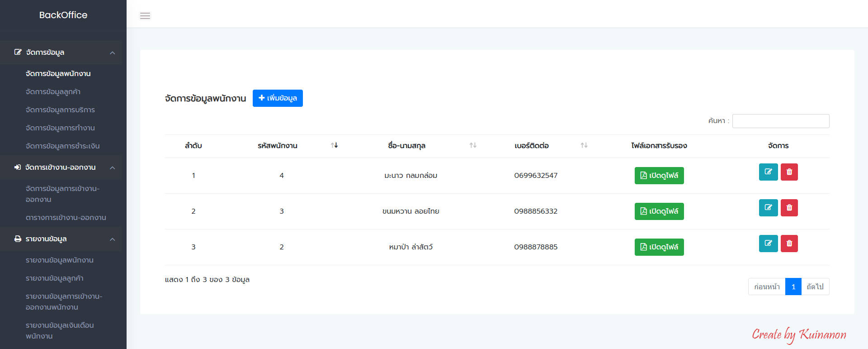This screenshot has width=868, height=349.
Task: Open จัดการข้อมูลลูกค้า in sidebar menu
Action: 53,92
